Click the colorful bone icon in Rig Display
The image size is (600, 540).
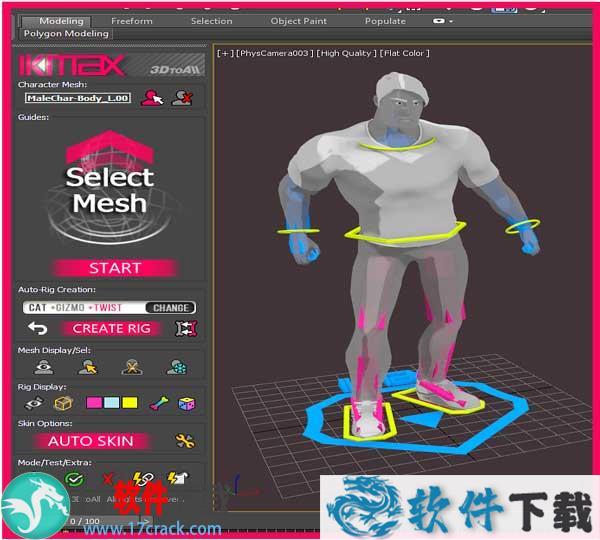tap(159, 403)
